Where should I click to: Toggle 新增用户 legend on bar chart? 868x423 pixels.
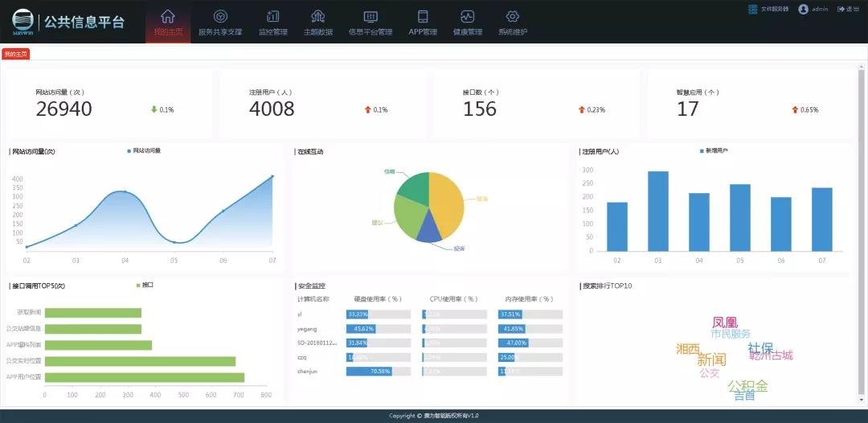714,151
